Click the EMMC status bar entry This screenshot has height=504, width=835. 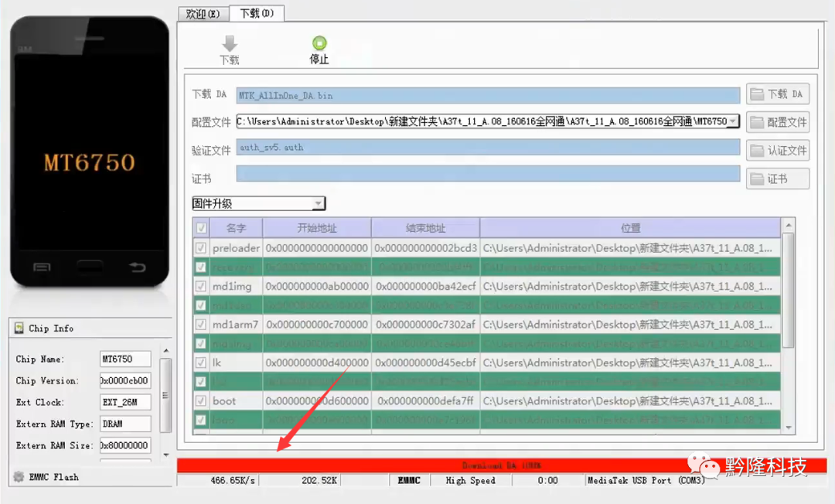click(409, 481)
